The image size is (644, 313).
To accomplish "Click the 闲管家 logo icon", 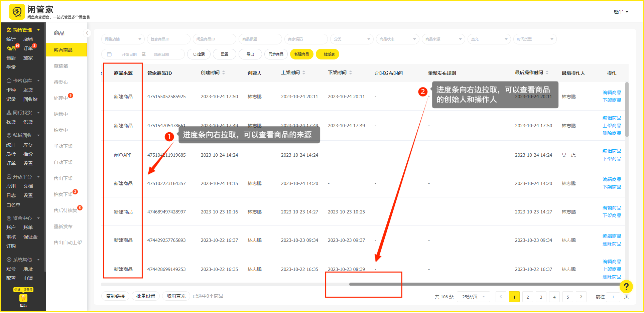I will coord(17,12).
